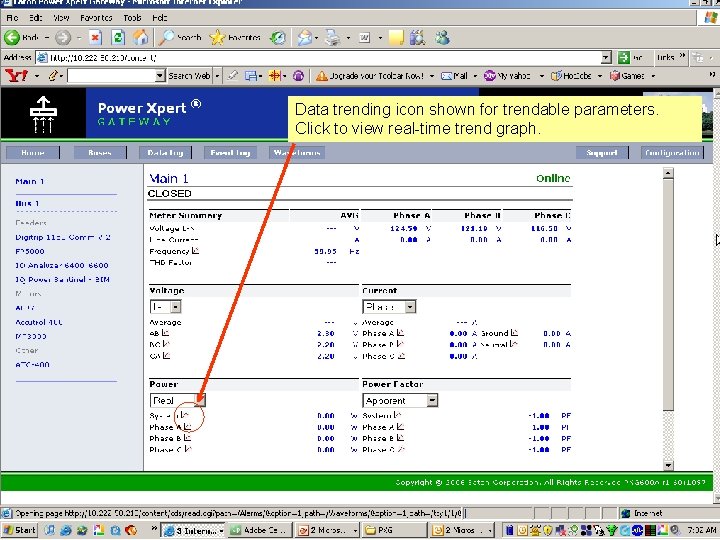Open trend icon for Power Factor Phase A
Viewport: 720px width, 540px height.
tap(400, 427)
